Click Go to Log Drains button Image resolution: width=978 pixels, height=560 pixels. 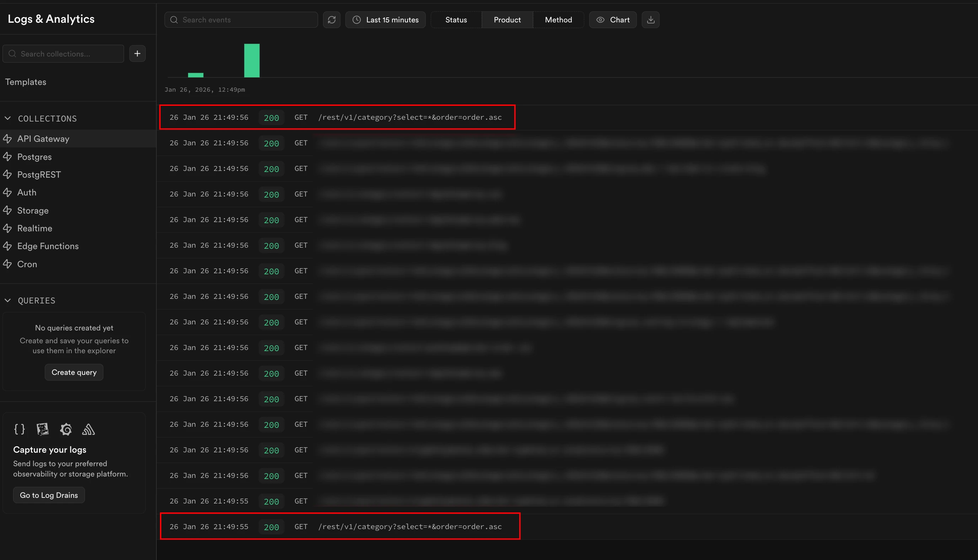pos(49,495)
